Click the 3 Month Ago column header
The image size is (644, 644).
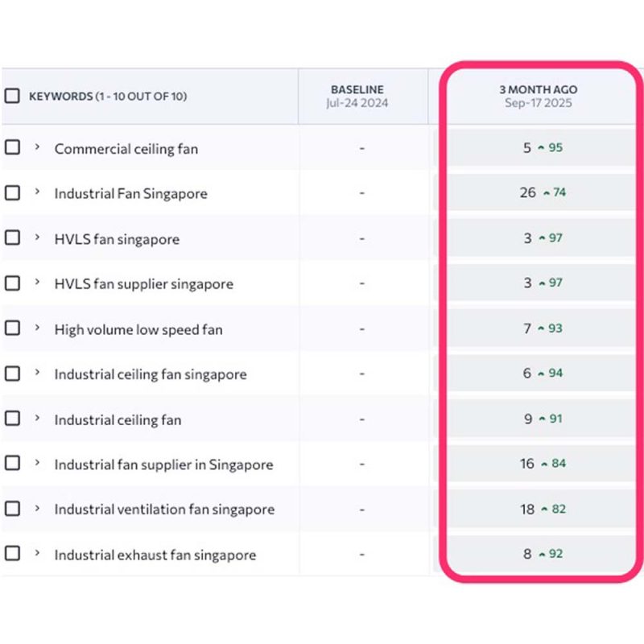point(538,96)
